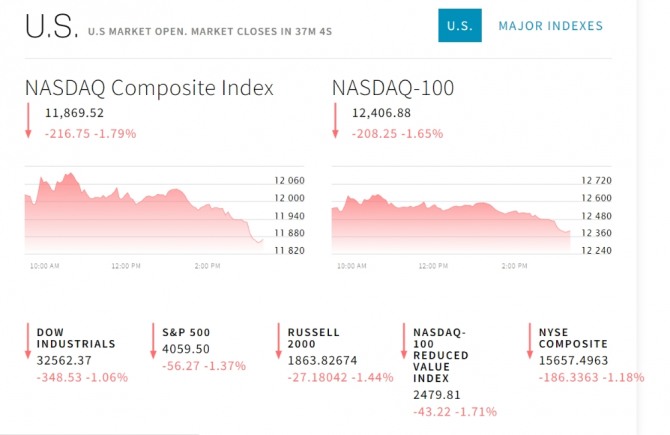Open the S&P 500 index link

[x=185, y=332]
